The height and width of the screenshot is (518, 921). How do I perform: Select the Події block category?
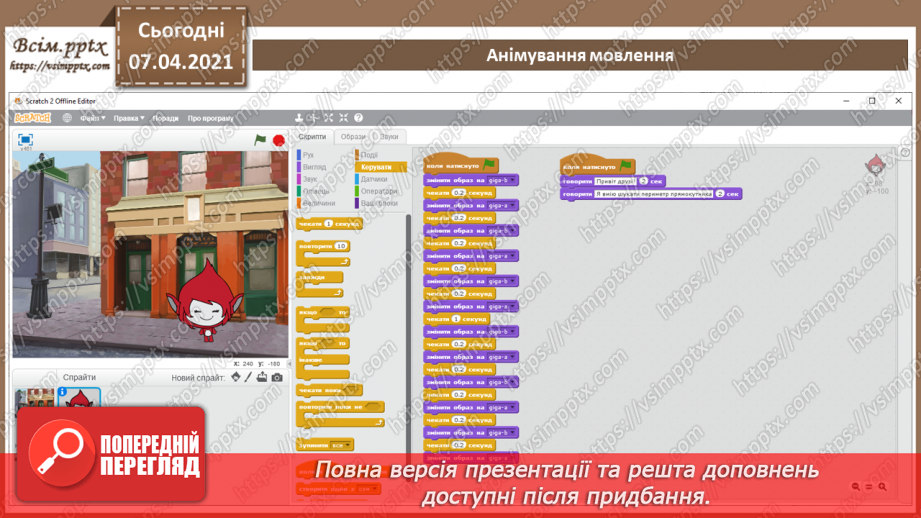(x=369, y=155)
